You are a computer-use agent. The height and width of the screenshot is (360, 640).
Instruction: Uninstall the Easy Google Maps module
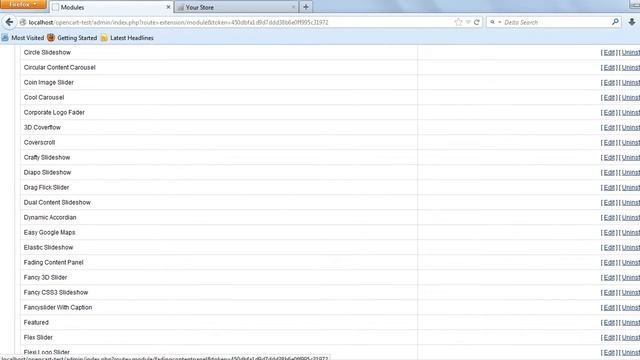[x=631, y=233]
